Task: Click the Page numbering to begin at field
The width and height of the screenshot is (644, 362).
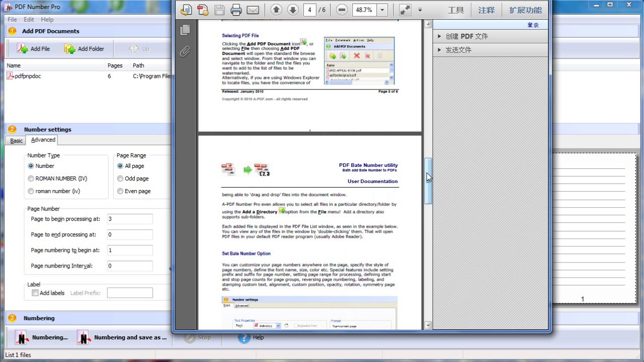Action: point(130,250)
